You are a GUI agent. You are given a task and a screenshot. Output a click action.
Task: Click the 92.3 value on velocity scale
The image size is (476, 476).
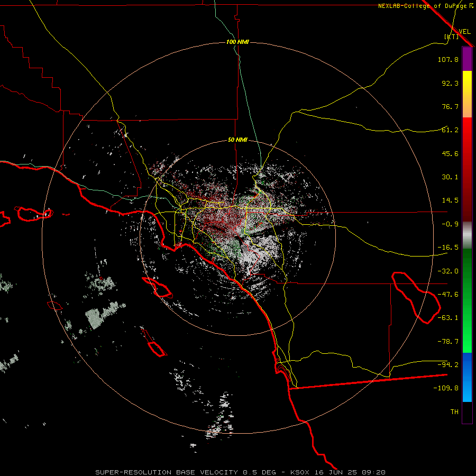click(x=450, y=83)
